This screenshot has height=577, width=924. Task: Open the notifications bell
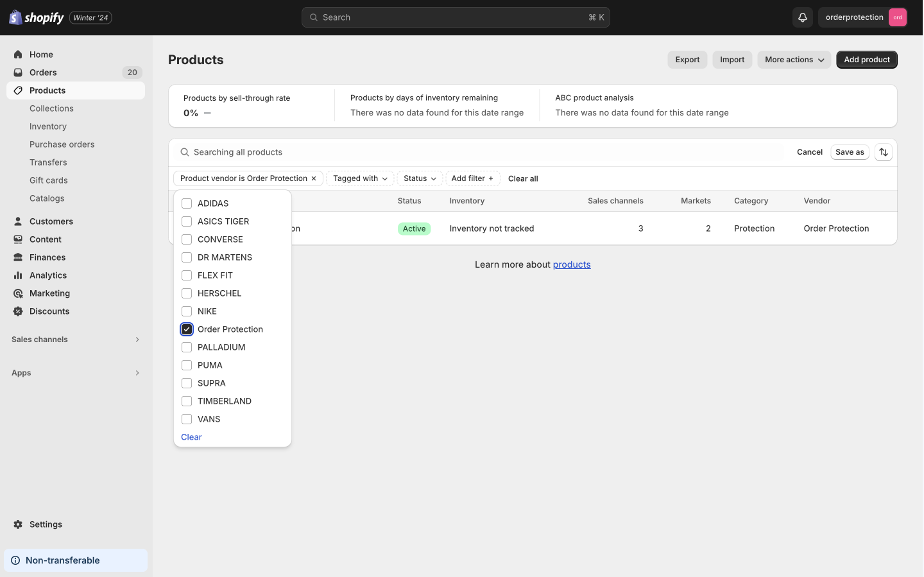click(803, 17)
